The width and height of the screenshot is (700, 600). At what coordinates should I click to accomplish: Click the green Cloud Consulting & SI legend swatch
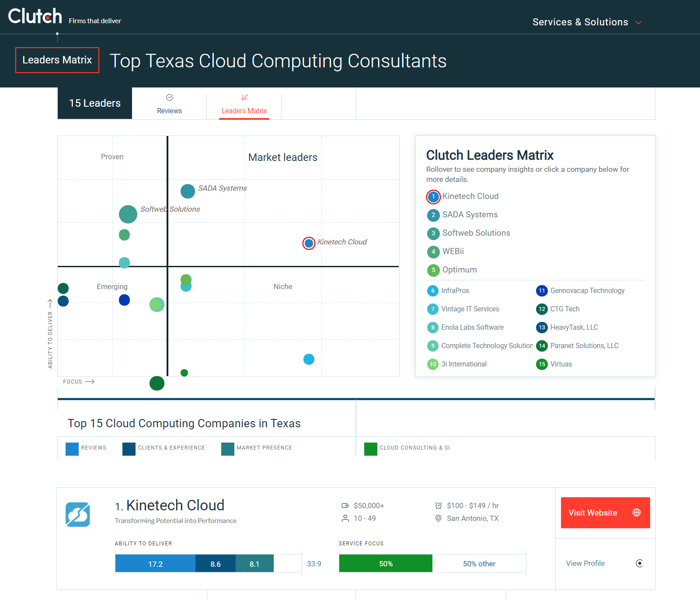click(x=370, y=449)
